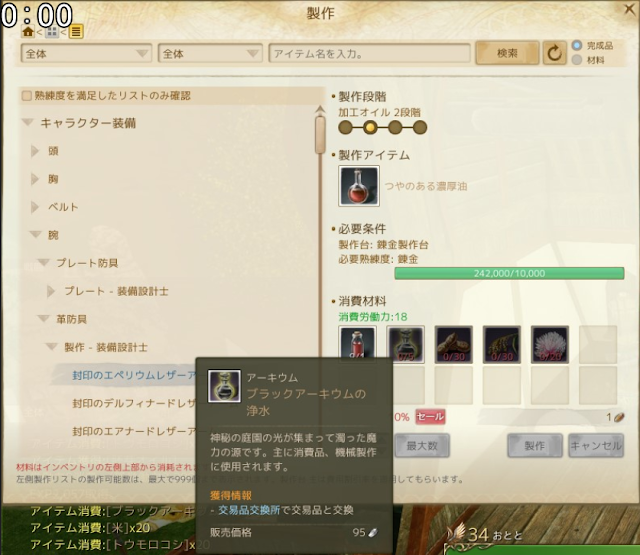Click the first crafting stage circle
This screenshot has height=555, width=640.
pos(345,127)
